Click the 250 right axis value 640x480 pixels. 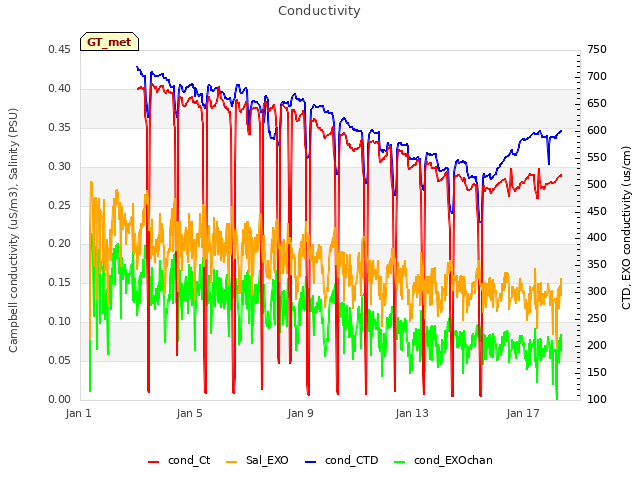click(597, 318)
